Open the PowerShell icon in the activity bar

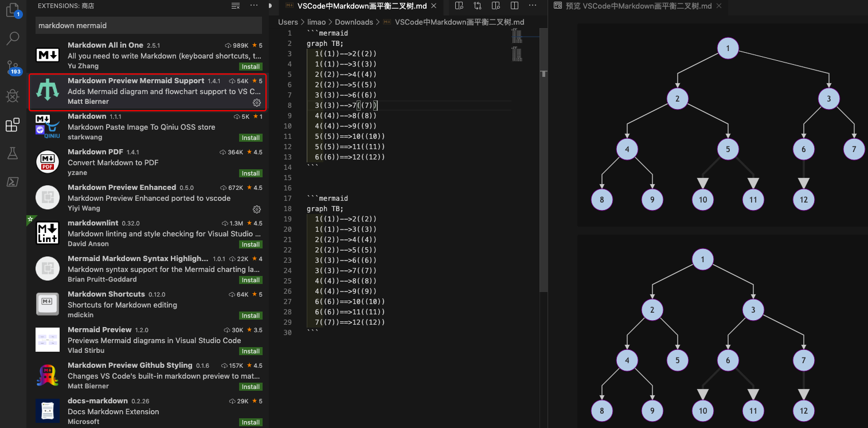(x=13, y=182)
